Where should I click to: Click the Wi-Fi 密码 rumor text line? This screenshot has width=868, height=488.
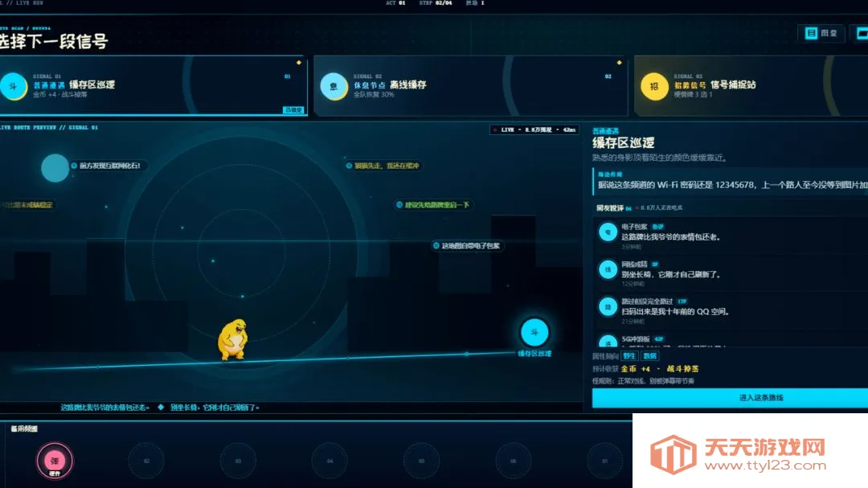[732, 185]
